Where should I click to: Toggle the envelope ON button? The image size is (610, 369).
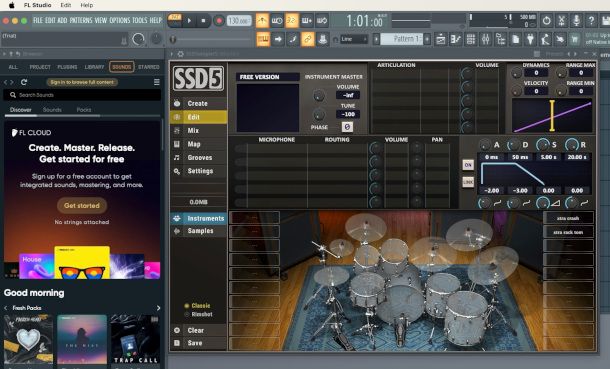[x=468, y=165]
